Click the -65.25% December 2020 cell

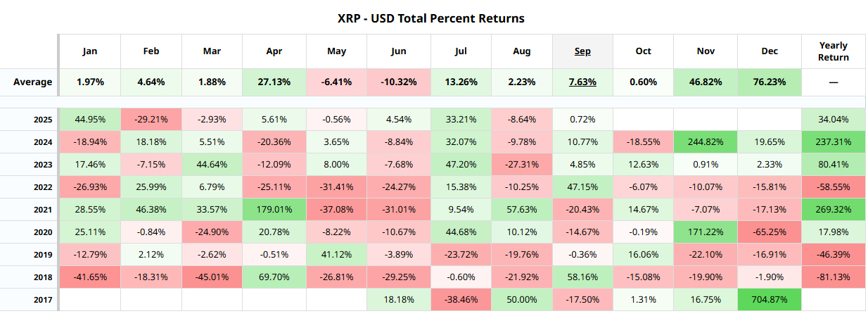[x=770, y=232]
